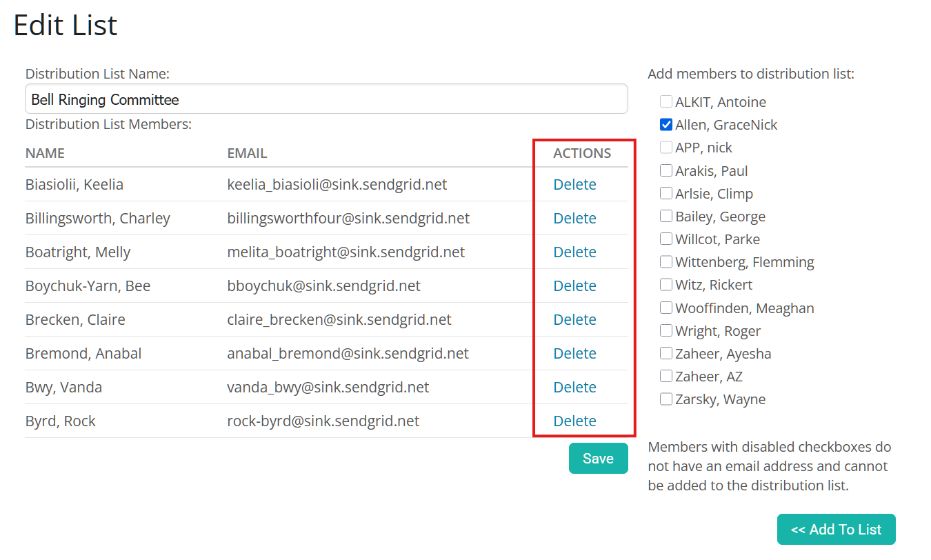Delete Billingsworth, Charley from members
The height and width of the screenshot is (560, 931).
point(574,219)
